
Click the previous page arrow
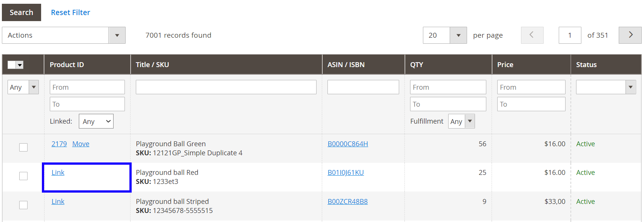coord(532,35)
